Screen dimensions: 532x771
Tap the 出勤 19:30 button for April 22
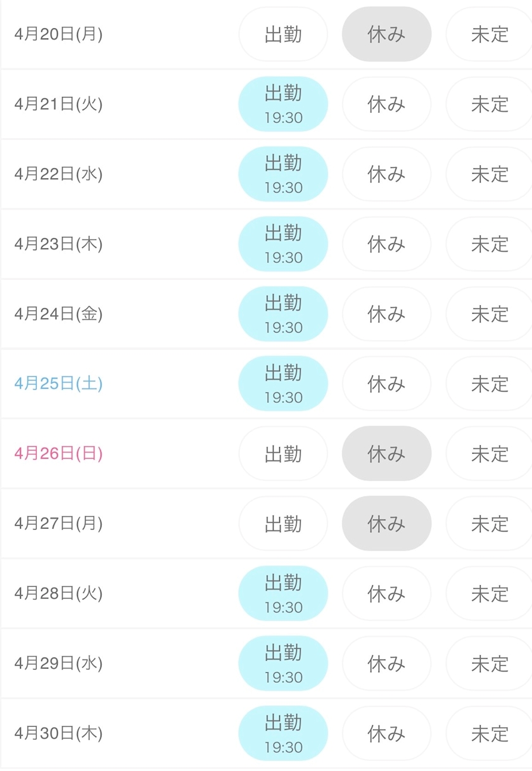point(283,174)
